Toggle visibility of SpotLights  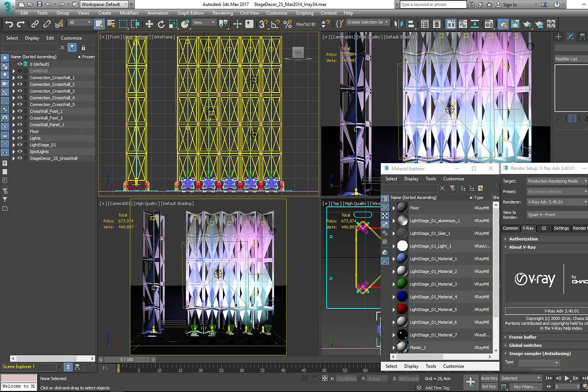(x=20, y=151)
